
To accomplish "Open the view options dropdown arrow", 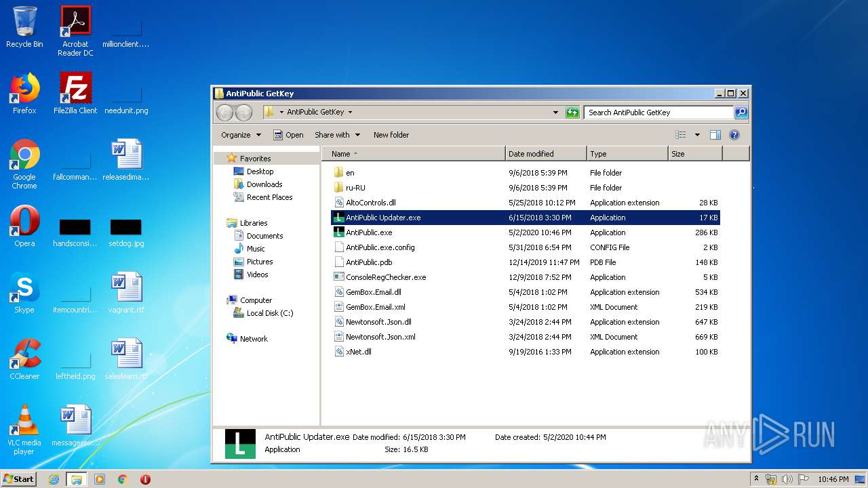I will (x=697, y=135).
